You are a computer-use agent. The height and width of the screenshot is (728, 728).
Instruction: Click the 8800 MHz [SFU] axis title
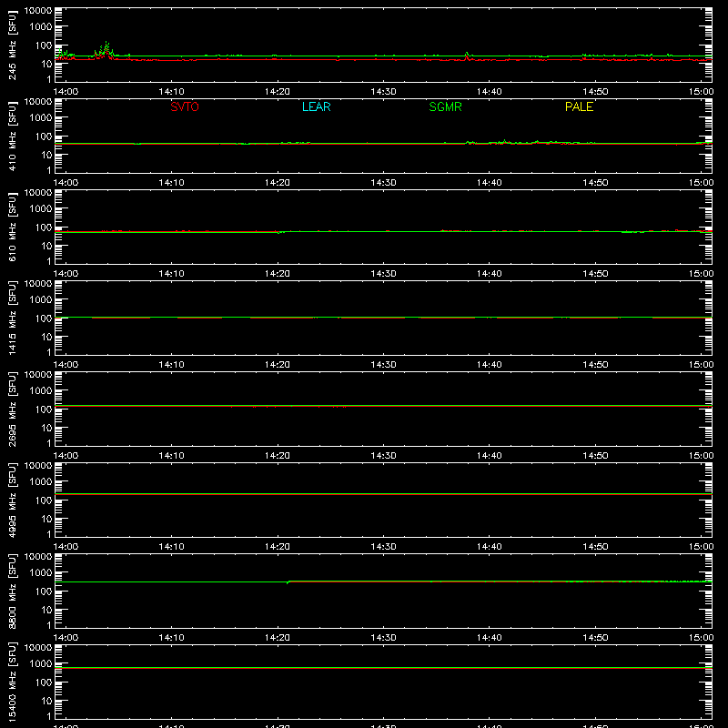tap(12, 591)
